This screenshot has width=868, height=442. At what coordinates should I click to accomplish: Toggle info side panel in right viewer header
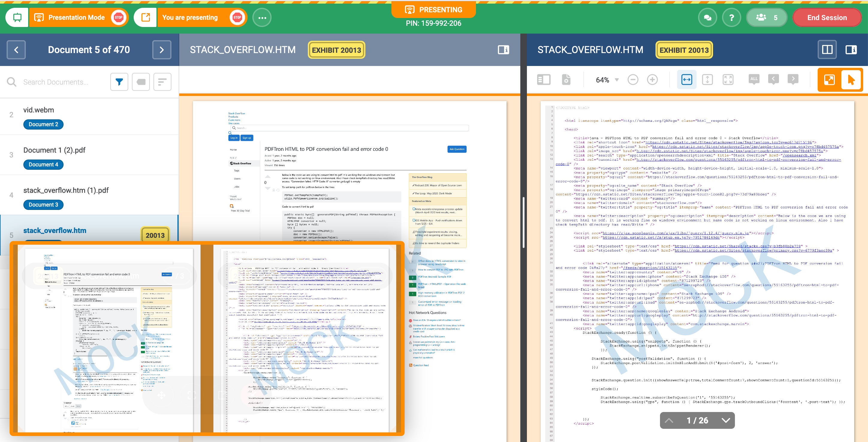tap(851, 50)
